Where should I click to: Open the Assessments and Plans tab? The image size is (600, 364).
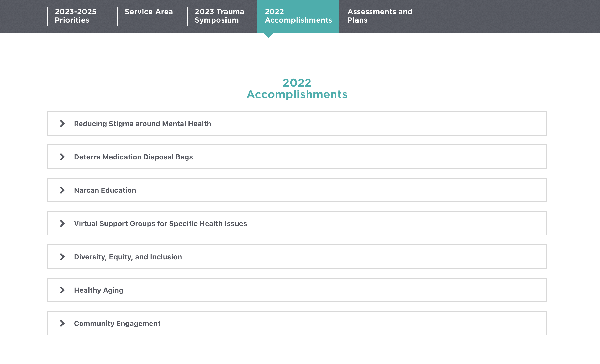click(380, 16)
